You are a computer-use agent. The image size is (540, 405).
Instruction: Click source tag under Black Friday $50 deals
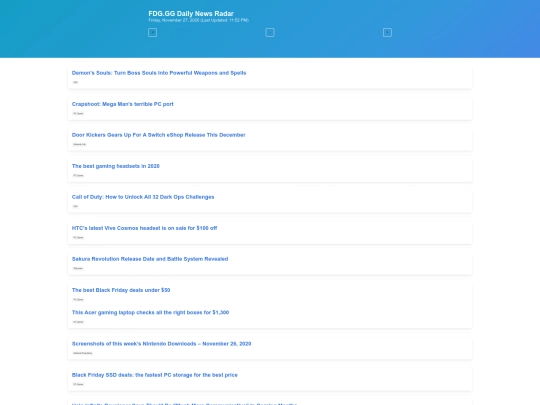[x=78, y=299]
